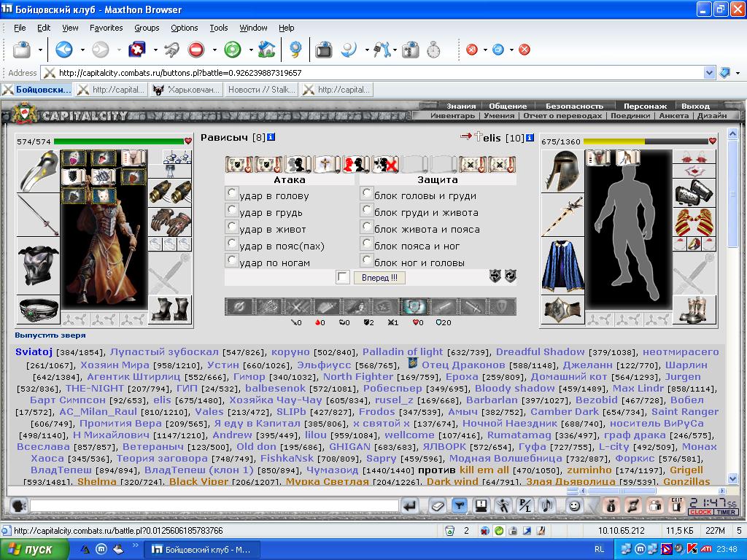Screen dimensions: 747x560
Task: Click the refresh arrows shield icon
Action: (510, 276)
